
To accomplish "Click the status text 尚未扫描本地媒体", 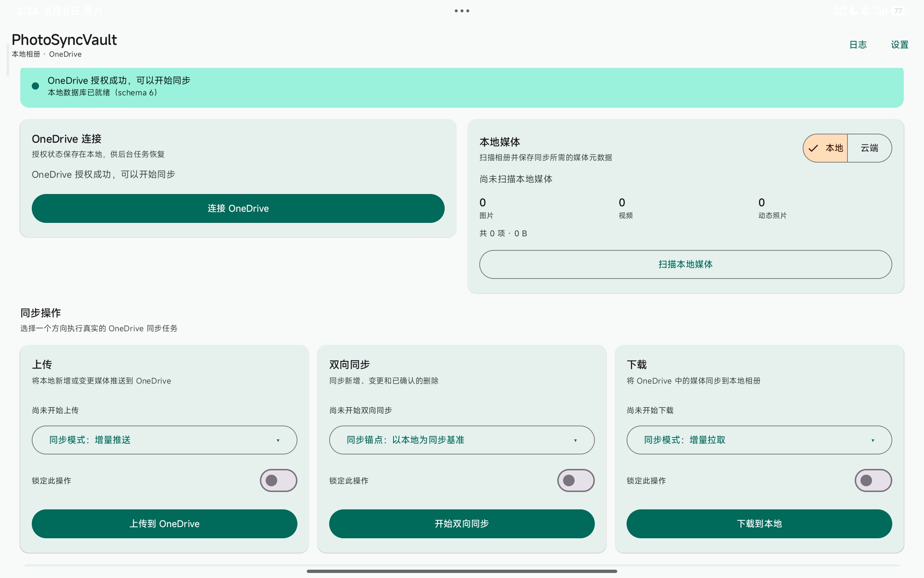I will [516, 179].
